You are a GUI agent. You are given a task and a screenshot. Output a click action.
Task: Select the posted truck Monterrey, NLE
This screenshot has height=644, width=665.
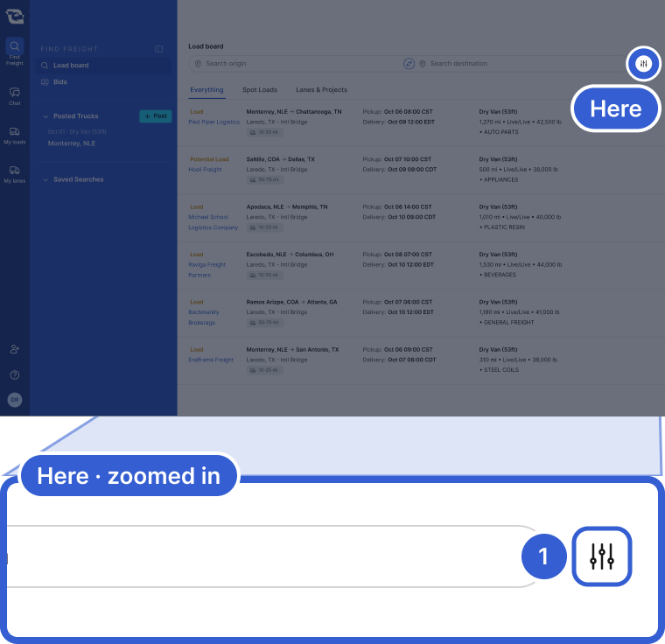point(71,143)
